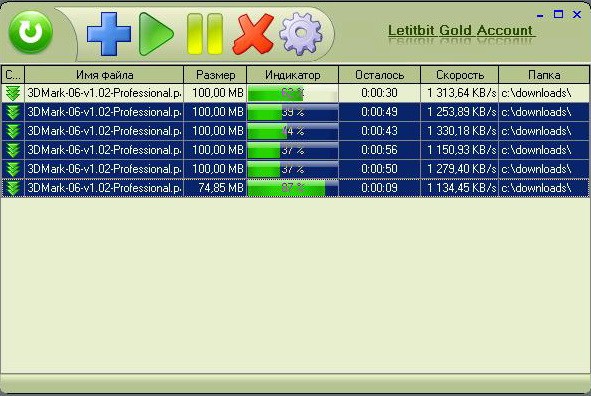This screenshot has height=396, width=591.
Task: Click the green refresh circular arrow button
Action: [x=30, y=32]
